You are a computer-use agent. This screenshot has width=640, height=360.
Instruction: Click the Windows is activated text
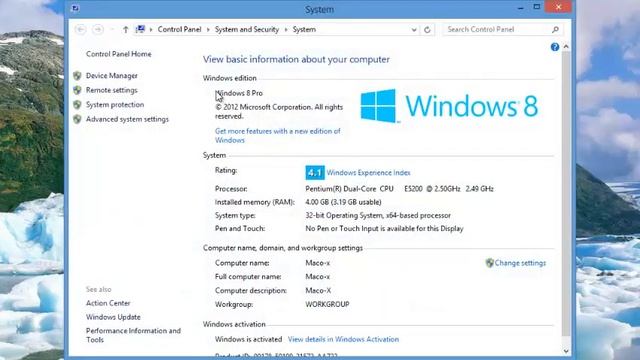(x=249, y=339)
